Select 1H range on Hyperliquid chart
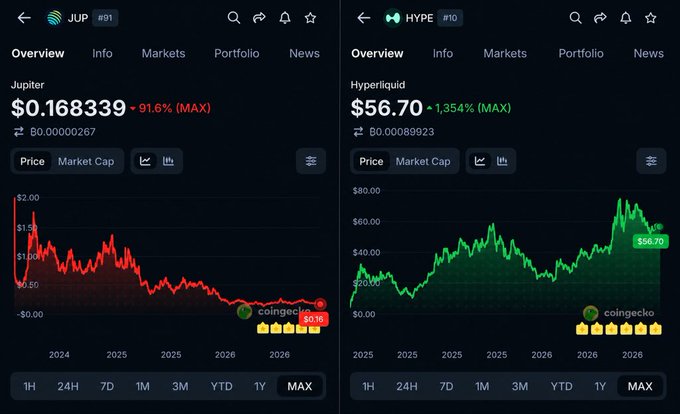Screen dimensions: 680x414 [368, 386]
